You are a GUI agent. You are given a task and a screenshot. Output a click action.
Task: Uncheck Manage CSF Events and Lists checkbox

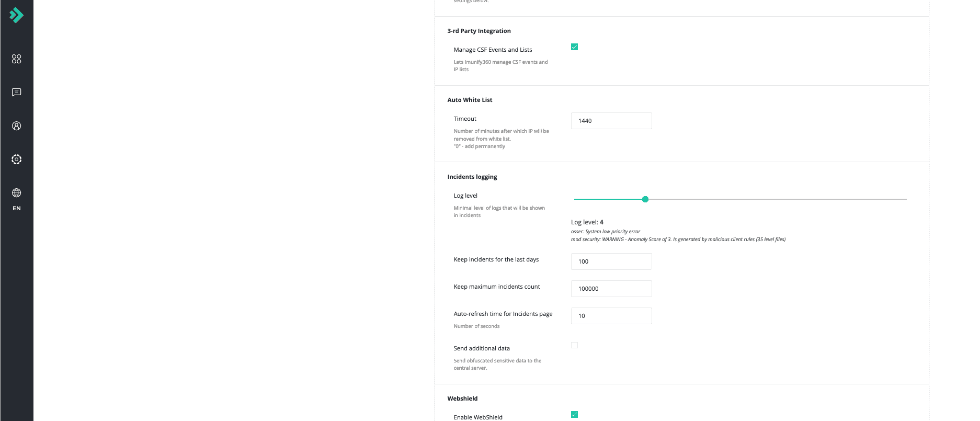tap(574, 47)
